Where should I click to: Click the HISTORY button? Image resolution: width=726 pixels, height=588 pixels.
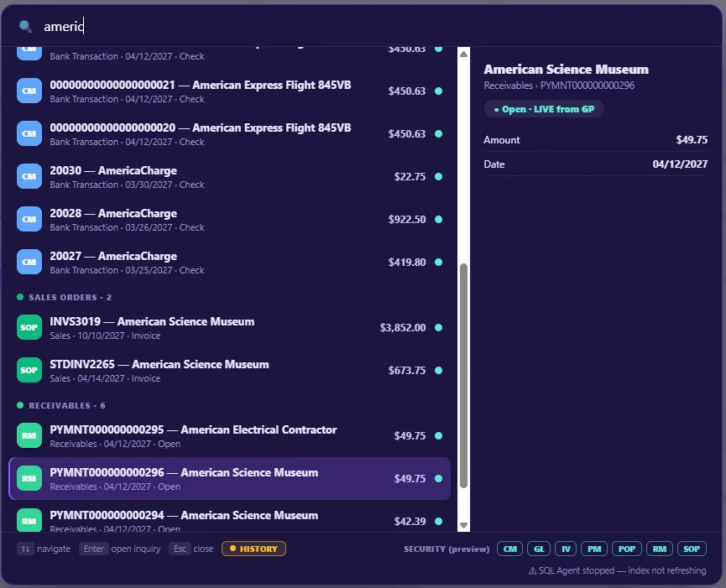[x=253, y=549]
